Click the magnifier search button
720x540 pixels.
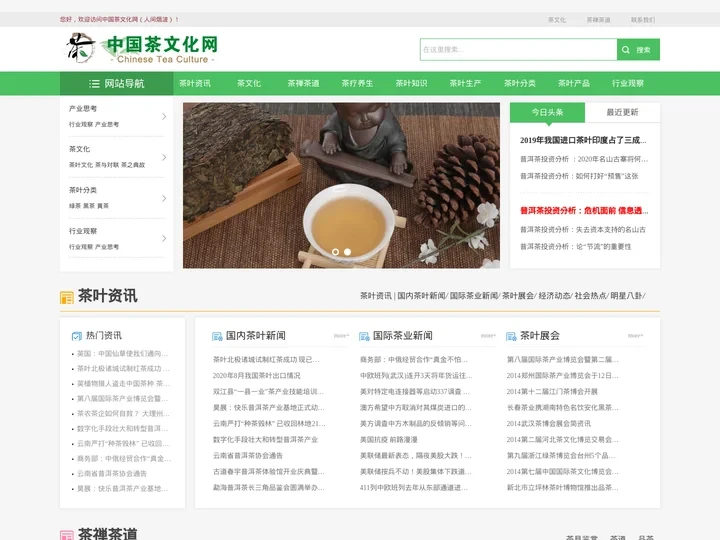tap(638, 50)
